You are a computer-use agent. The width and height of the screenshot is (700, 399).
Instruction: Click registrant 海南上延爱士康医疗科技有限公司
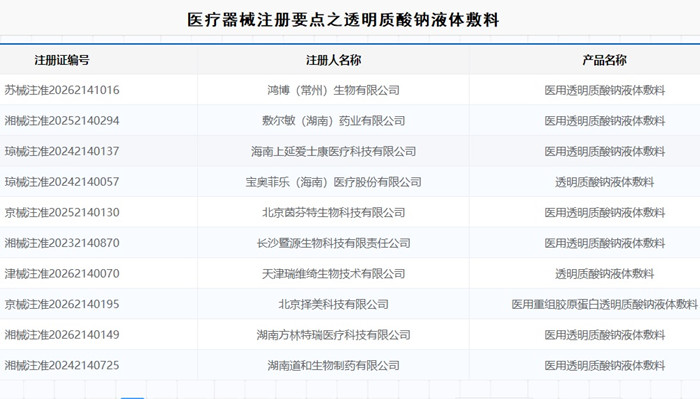[x=333, y=151]
